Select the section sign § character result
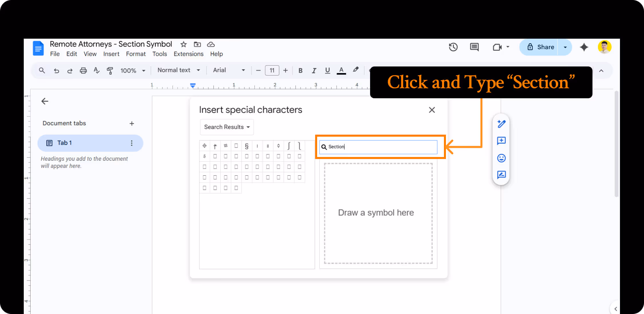 tap(246, 146)
